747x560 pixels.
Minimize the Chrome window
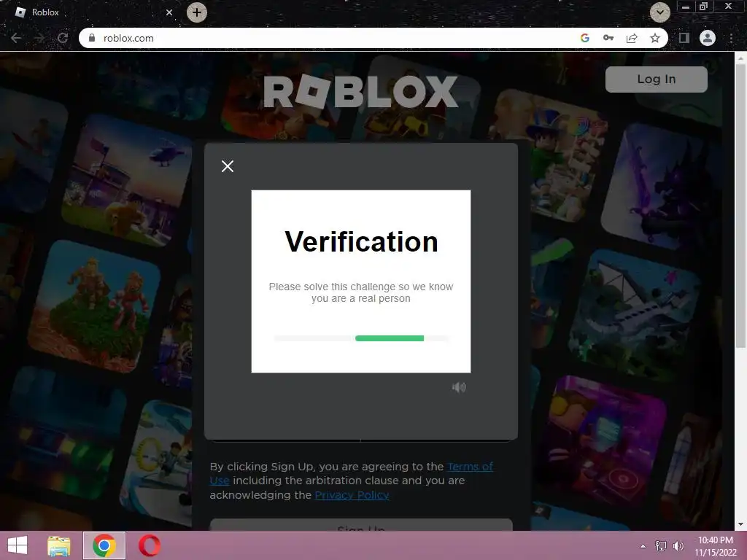(686, 7)
